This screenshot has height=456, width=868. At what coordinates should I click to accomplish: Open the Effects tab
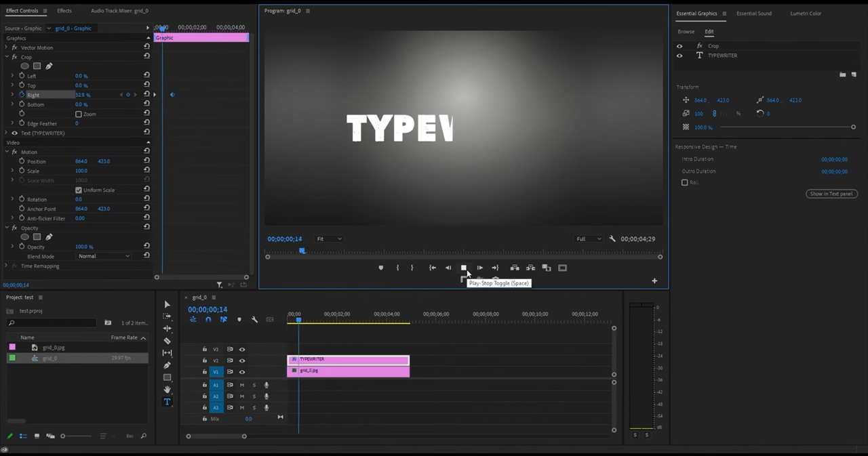click(64, 11)
